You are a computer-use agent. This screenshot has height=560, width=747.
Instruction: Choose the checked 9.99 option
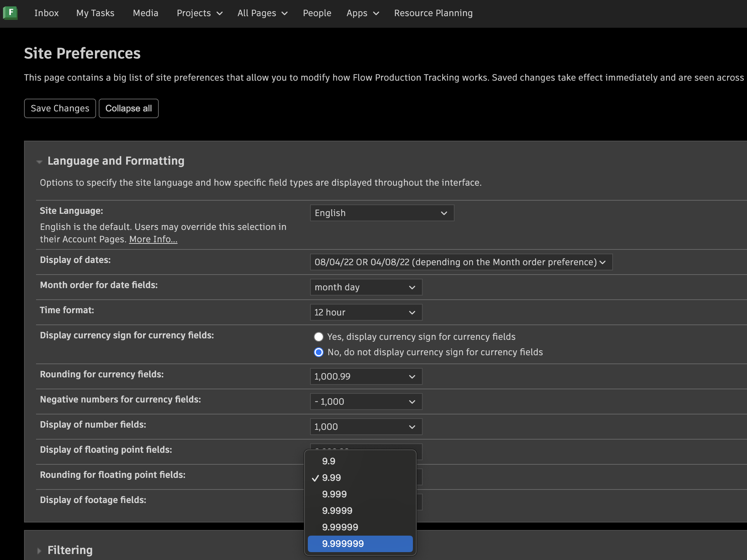331,477
